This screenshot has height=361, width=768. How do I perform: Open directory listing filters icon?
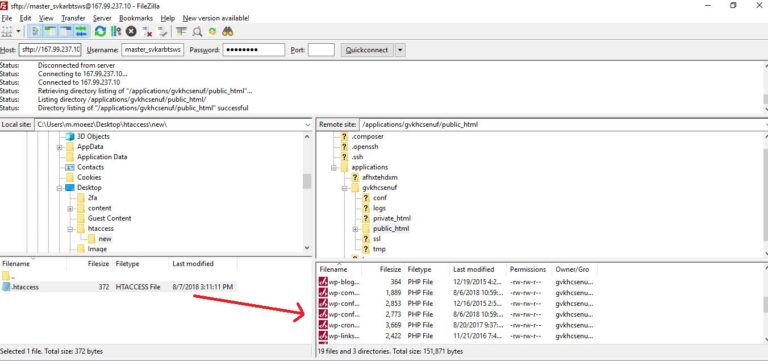click(182, 31)
